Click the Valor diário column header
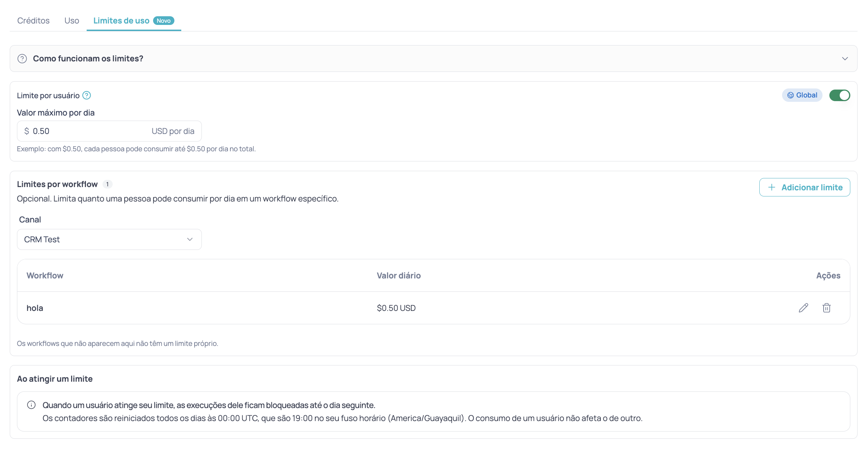 pos(399,276)
